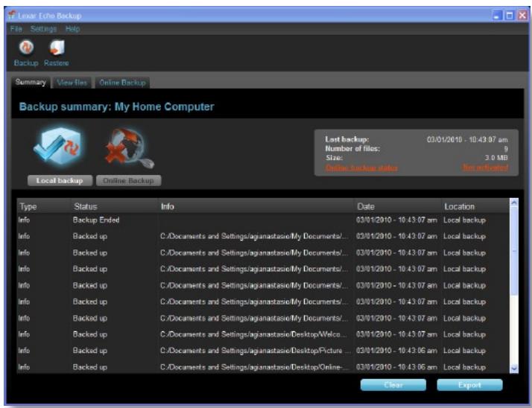Click the Online Backup button below globe
The height and width of the screenshot is (408, 532).
[129, 180]
